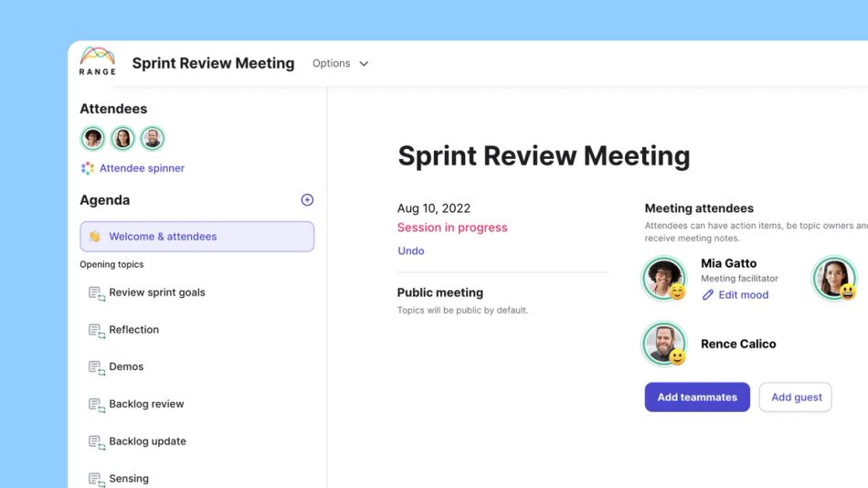Click the Agenda sidebar heading
This screenshot has height=488, width=868.
[x=105, y=200]
